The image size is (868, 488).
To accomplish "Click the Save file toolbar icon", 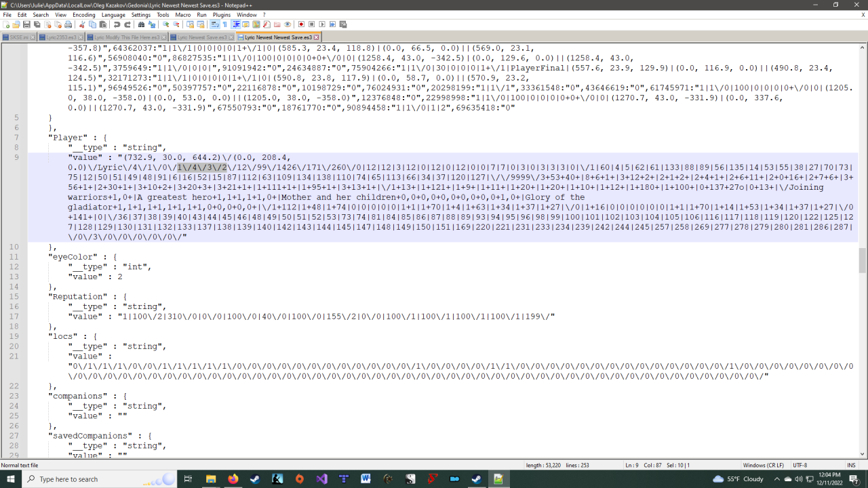I will click(x=26, y=24).
